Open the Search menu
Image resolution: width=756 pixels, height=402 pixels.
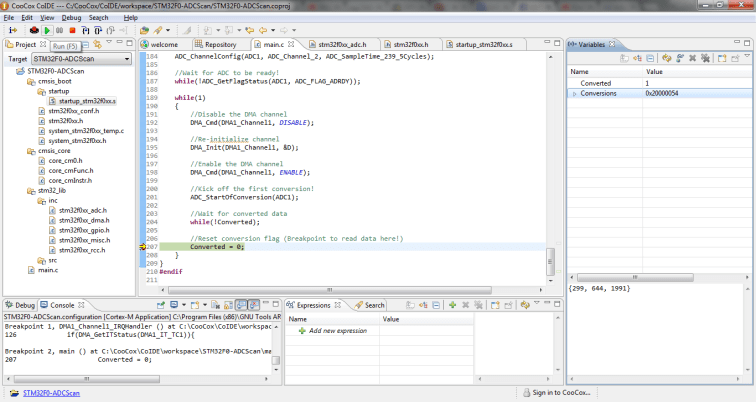click(98, 18)
